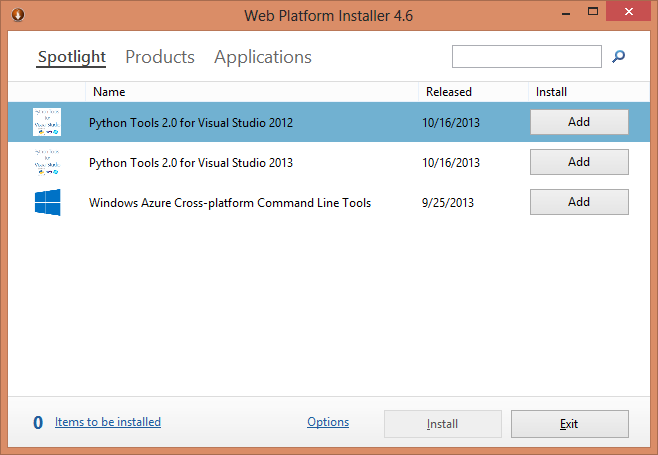This screenshot has width=658, height=455.
Task: Click the Install column header
Action: [589, 92]
